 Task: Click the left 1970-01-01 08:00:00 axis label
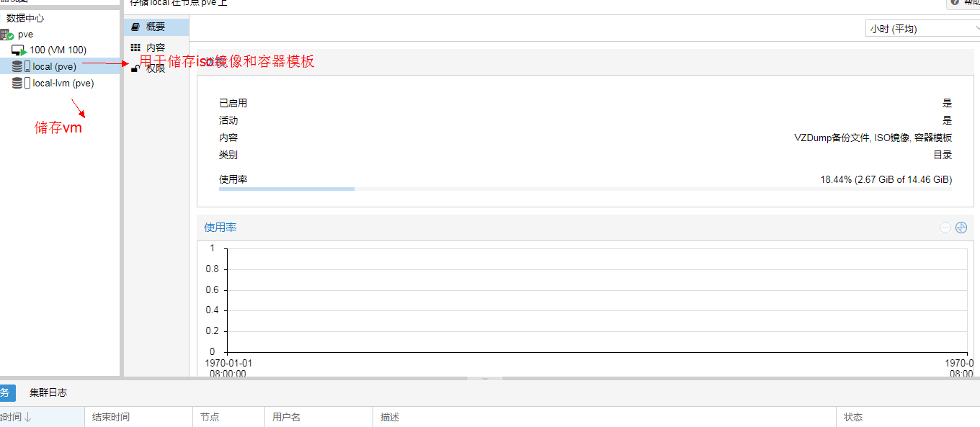pyautogui.click(x=228, y=369)
